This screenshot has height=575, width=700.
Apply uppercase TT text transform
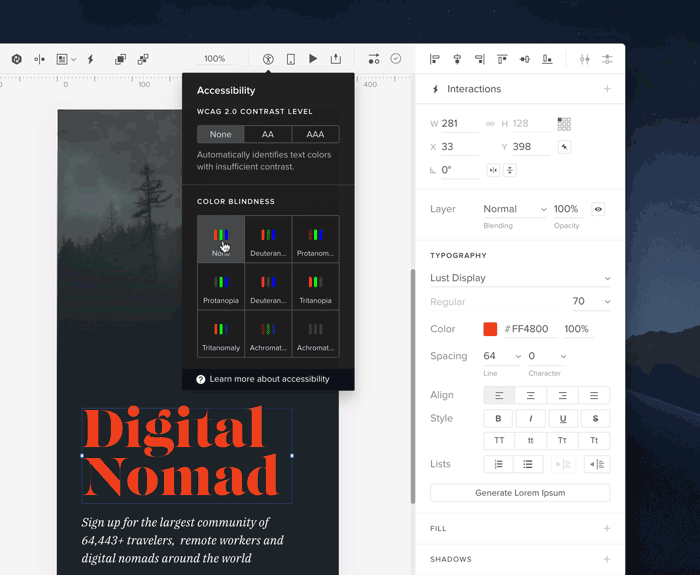(x=499, y=440)
